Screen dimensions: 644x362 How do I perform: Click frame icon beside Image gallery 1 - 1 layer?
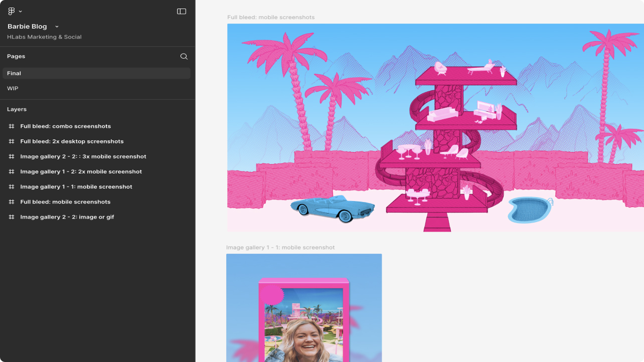click(x=12, y=187)
